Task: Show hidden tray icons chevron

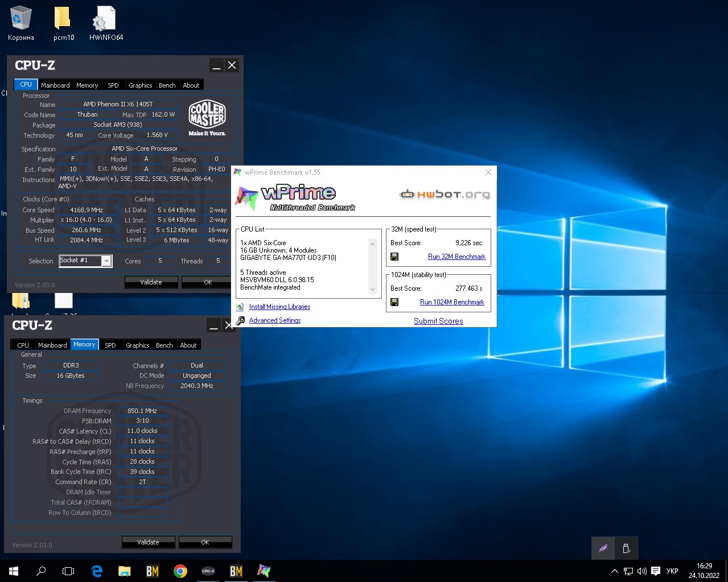Action: point(614,571)
